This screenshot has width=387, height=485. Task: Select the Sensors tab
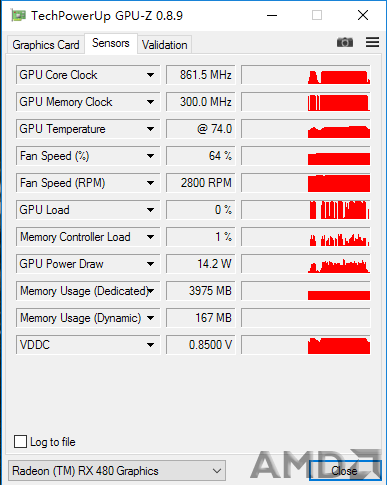click(111, 43)
